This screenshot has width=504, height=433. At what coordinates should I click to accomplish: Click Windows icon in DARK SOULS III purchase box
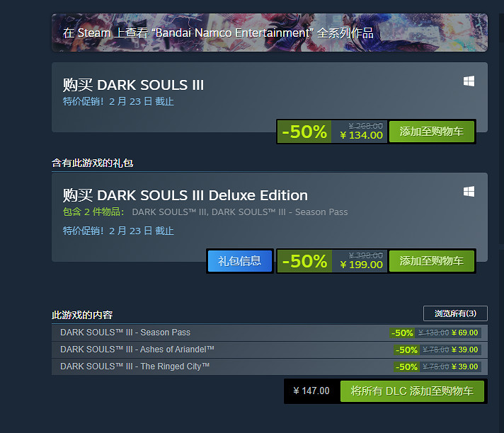[x=469, y=82]
